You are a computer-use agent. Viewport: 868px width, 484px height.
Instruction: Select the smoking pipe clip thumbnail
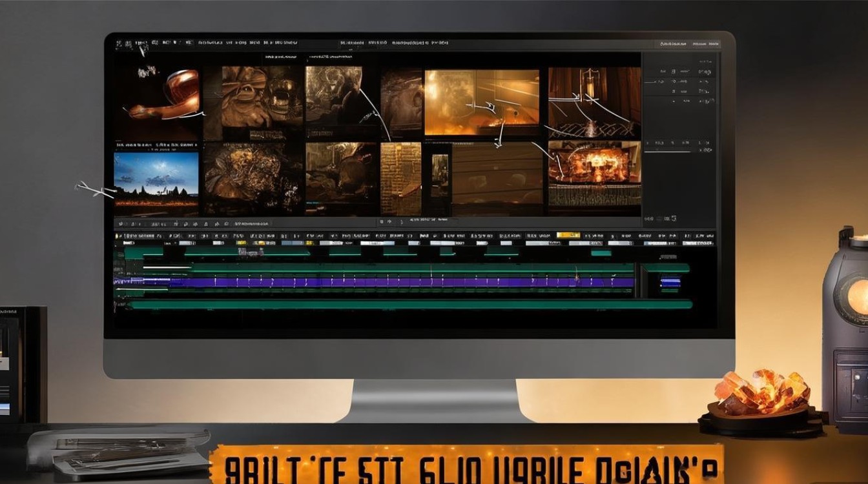[158, 98]
